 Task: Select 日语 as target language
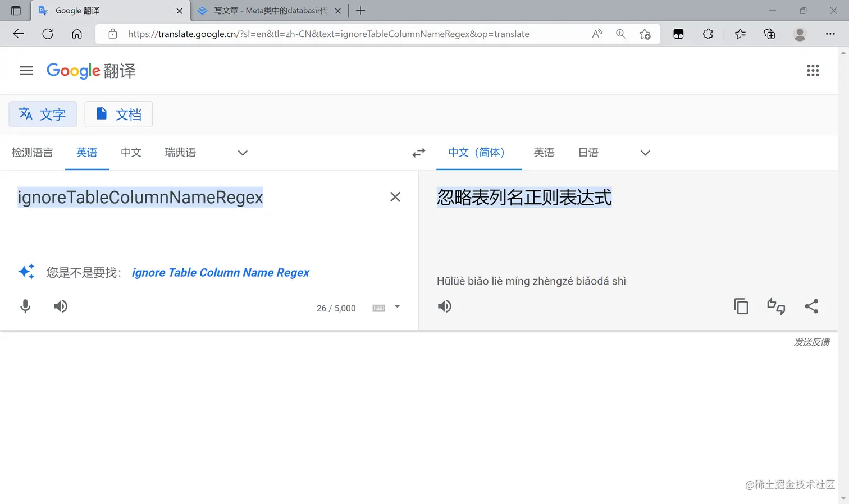click(x=588, y=153)
